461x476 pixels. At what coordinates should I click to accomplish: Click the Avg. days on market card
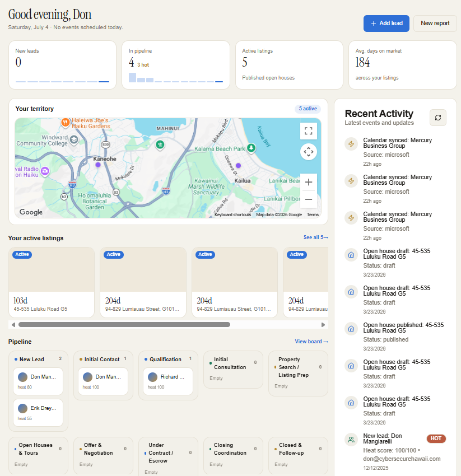402,65
